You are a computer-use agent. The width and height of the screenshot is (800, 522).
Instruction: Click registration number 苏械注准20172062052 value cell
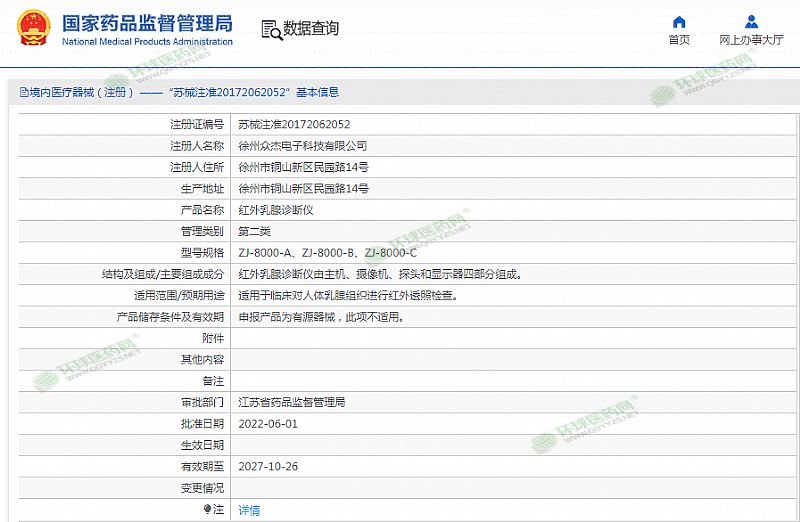point(294,125)
